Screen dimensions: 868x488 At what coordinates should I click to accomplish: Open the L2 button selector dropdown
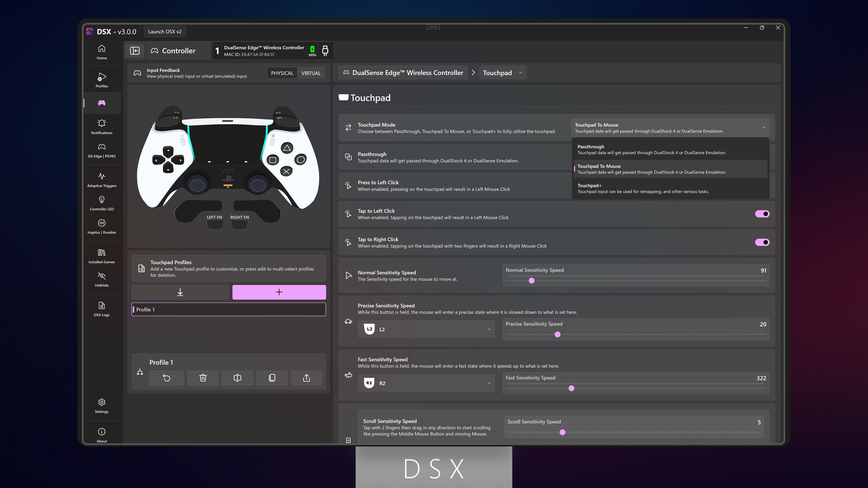coord(426,329)
